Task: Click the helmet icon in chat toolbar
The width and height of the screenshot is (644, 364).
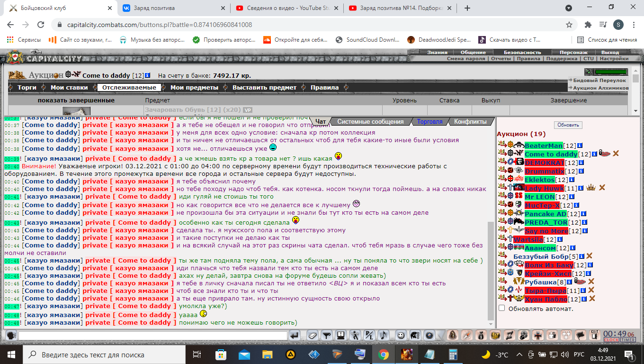Action: pos(415,336)
